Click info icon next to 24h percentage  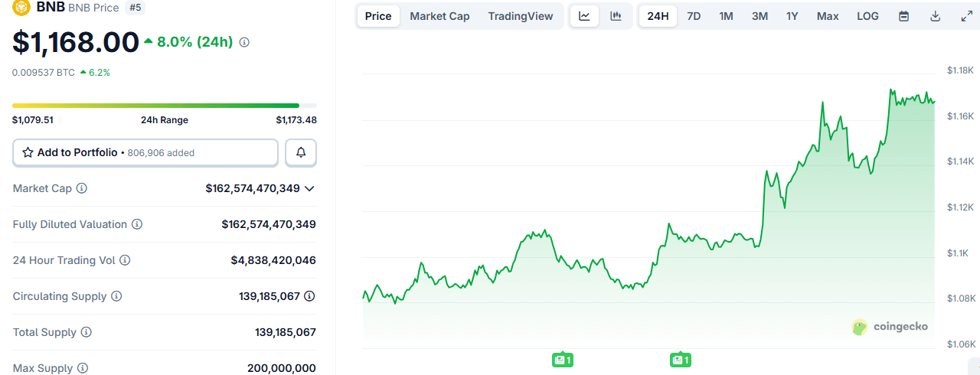click(244, 43)
